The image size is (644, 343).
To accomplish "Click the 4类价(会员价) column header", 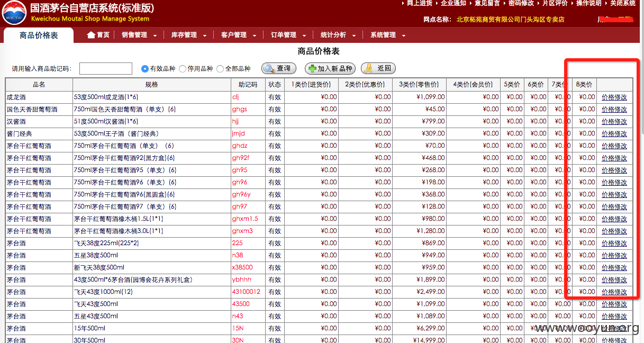I will point(473,85).
